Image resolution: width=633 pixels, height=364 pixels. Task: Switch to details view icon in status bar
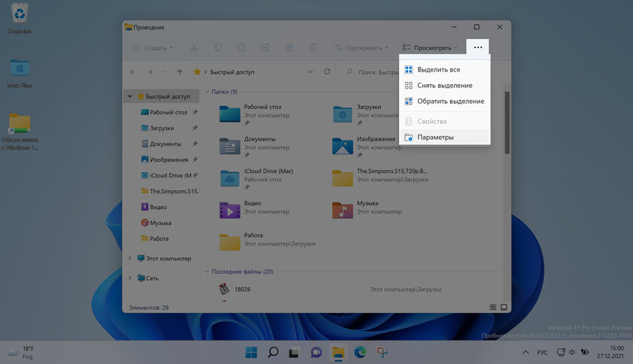tap(493, 307)
